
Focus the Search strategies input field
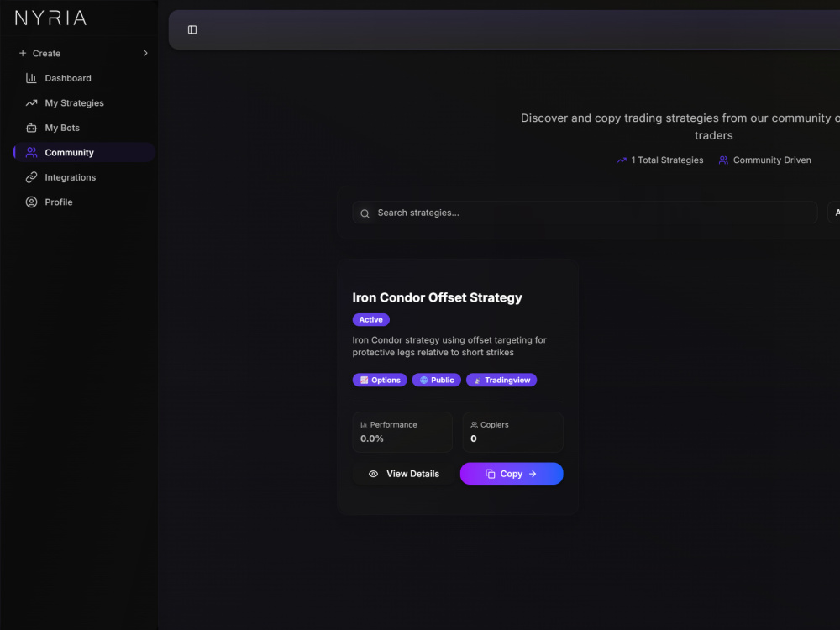pyautogui.click(x=585, y=213)
